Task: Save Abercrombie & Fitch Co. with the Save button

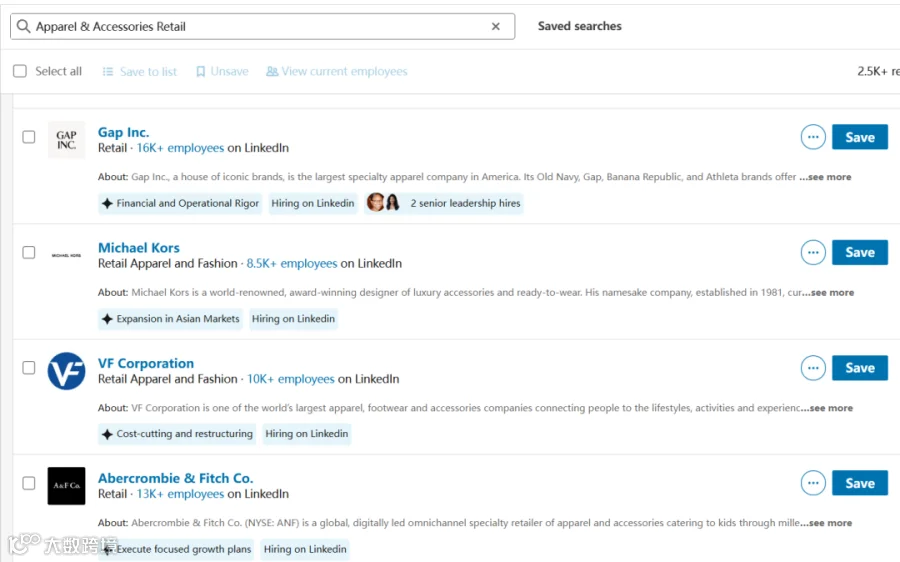Action: (860, 483)
